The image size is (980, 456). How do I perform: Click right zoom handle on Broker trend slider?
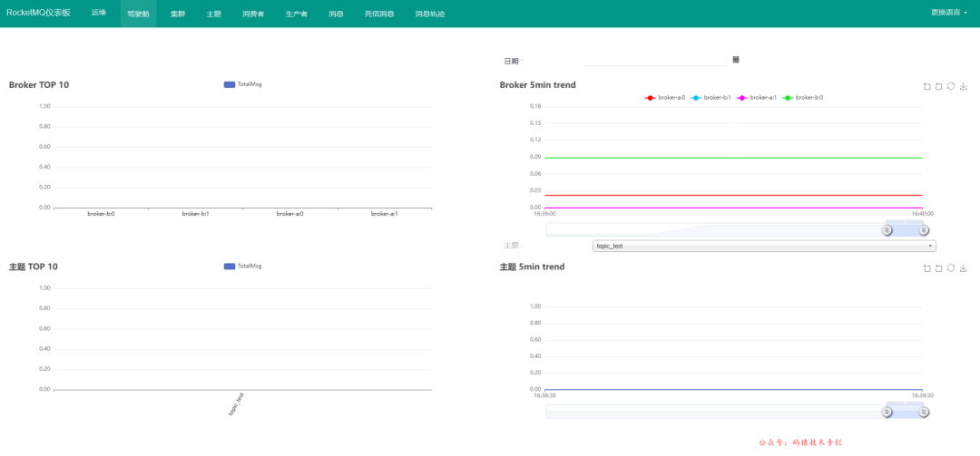tap(923, 230)
